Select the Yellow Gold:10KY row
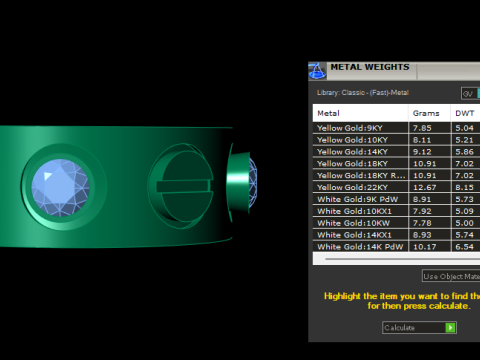This screenshot has width=480, height=360. pos(396,140)
